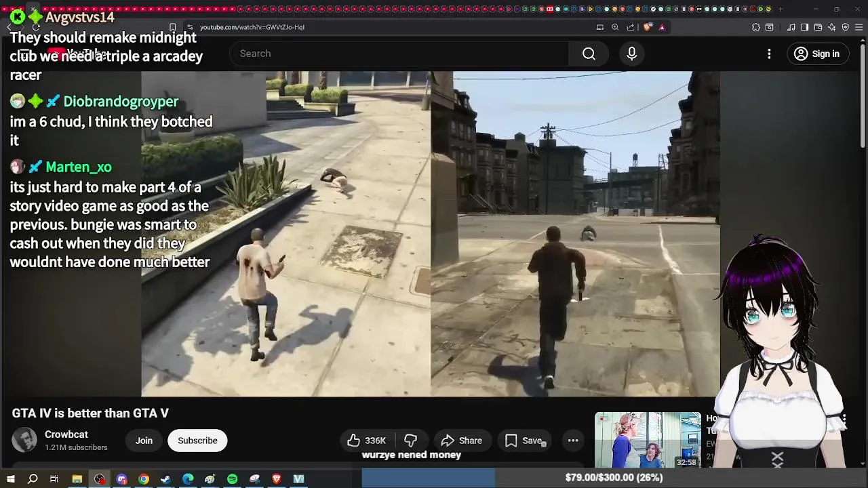Select the red '123' browser tab

pos(549,9)
